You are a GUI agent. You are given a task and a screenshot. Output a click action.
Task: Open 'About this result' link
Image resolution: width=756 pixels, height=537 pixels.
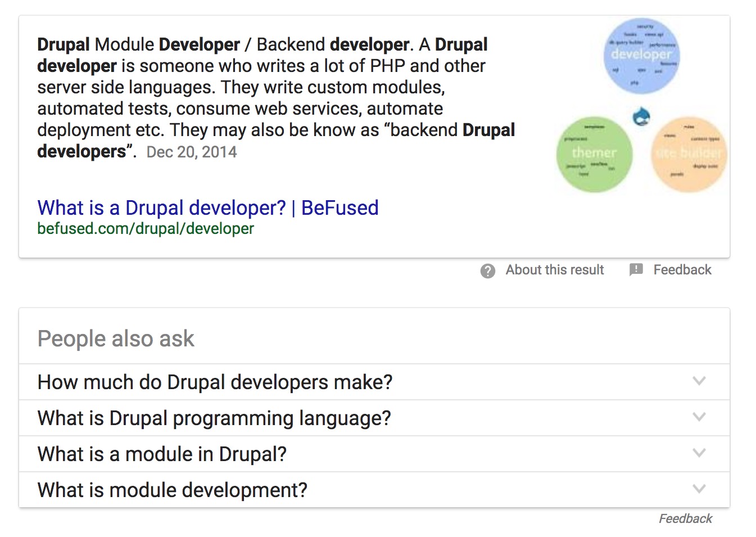[555, 270]
